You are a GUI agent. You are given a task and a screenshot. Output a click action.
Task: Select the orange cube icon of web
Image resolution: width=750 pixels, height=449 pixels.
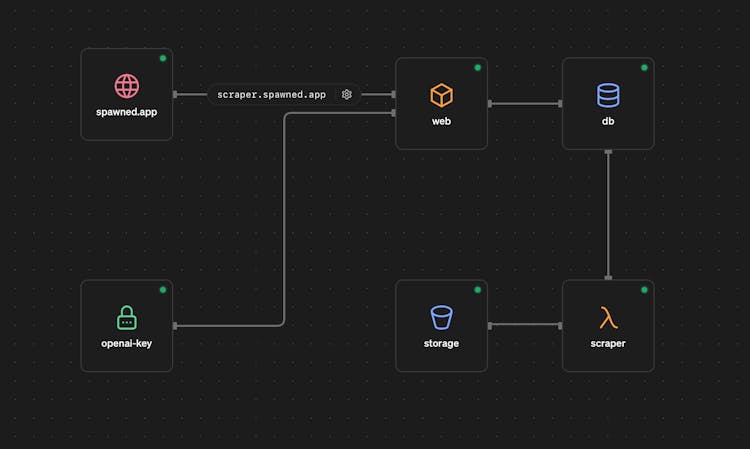coord(441,95)
